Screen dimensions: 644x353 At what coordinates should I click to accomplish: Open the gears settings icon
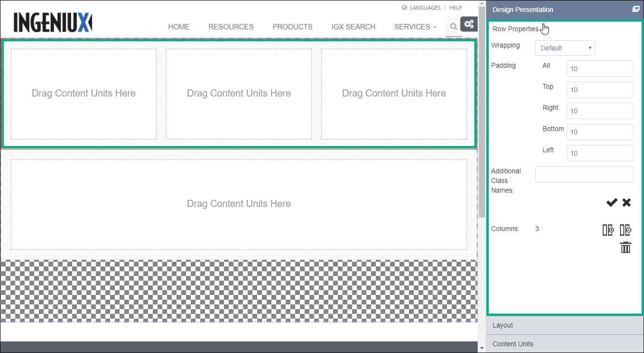[x=469, y=24]
